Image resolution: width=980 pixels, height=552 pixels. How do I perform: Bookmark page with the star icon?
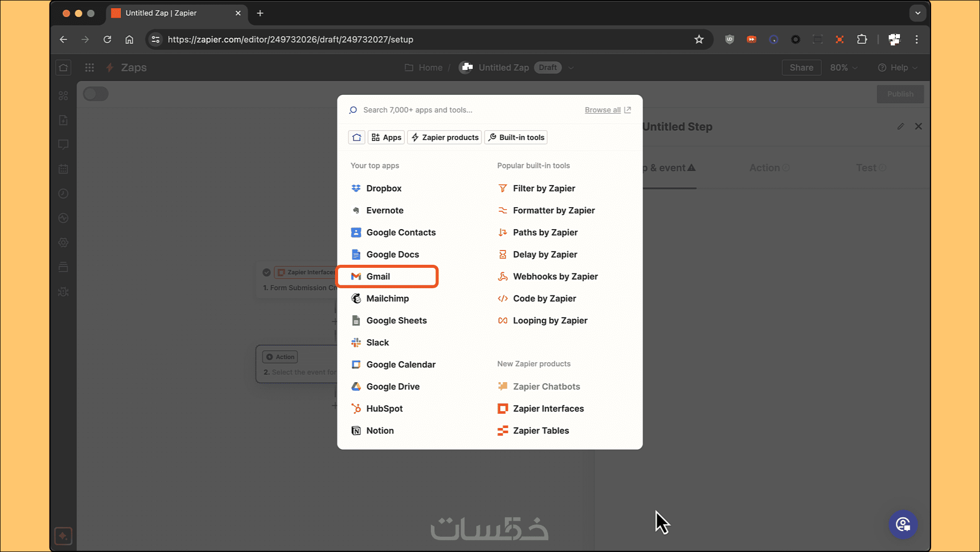(x=699, y=39)
